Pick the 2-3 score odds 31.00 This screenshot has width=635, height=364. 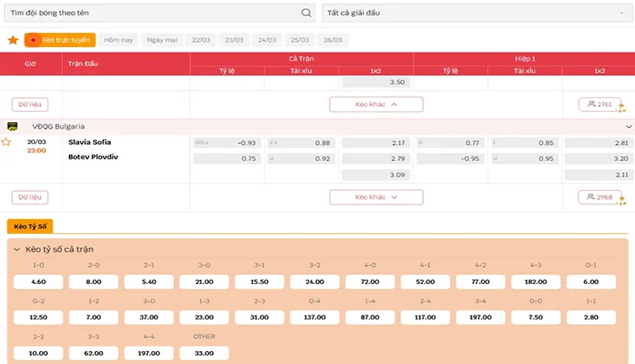(260, 317)
